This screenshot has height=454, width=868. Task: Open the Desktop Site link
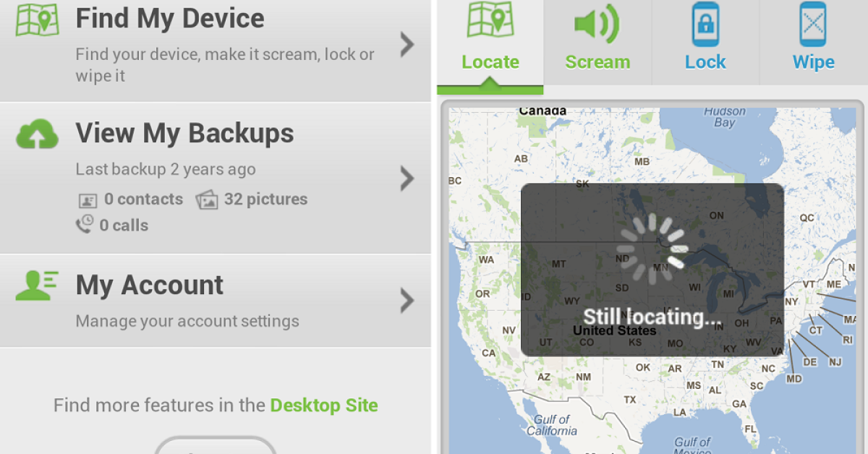pyautogui.click(x=324, y=405)
